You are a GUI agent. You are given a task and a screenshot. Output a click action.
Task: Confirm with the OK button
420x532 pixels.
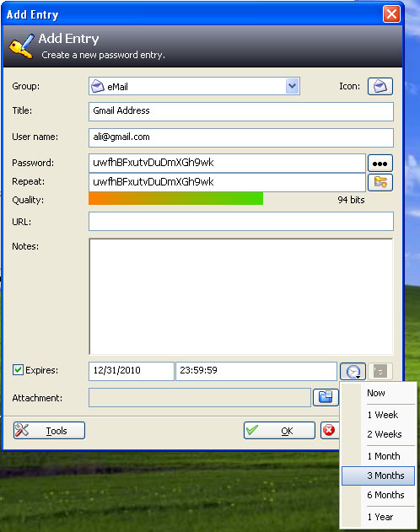(x=279, y=430)
